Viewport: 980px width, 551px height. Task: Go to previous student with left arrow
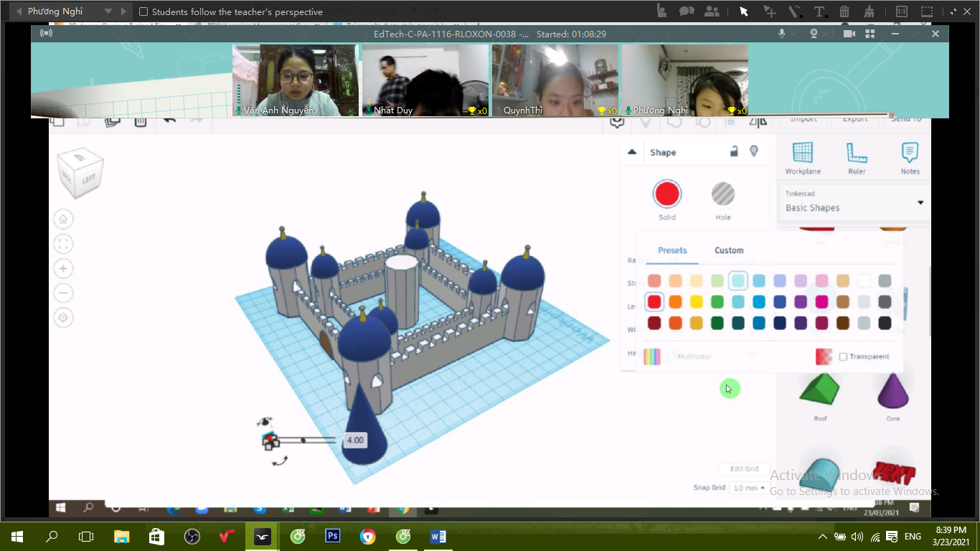click(19, 11)
